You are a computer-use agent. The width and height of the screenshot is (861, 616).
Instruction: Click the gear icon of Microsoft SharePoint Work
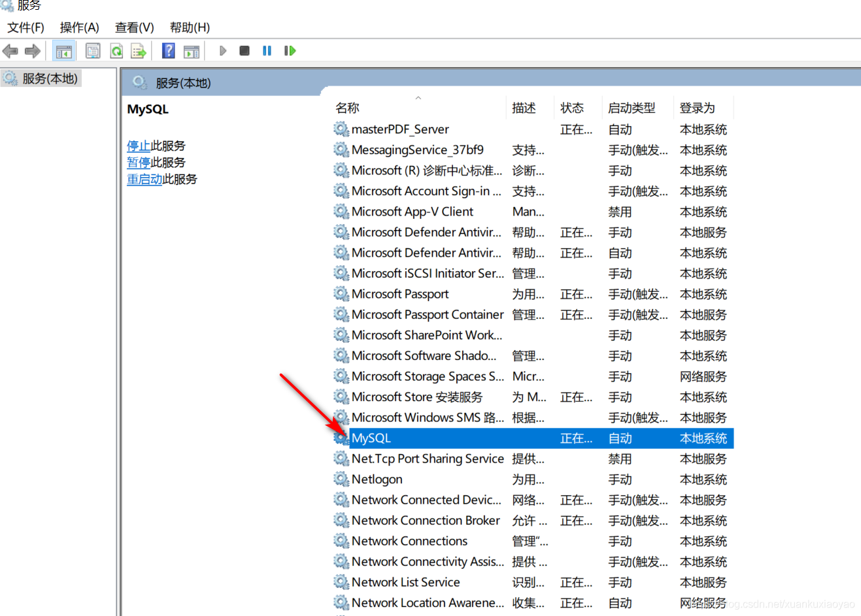pos(341,334)
